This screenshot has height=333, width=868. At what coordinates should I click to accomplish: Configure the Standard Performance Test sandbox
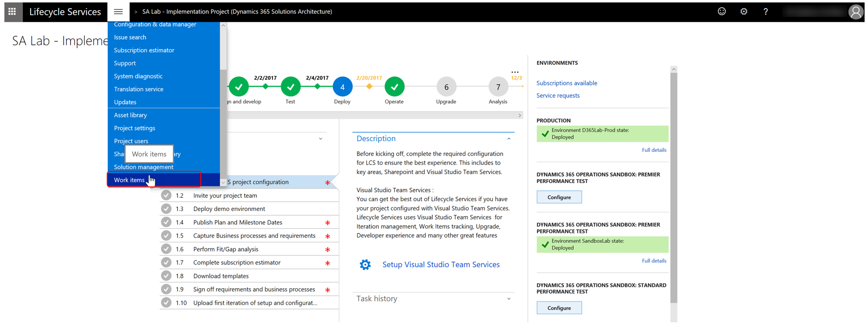(559, 308)
